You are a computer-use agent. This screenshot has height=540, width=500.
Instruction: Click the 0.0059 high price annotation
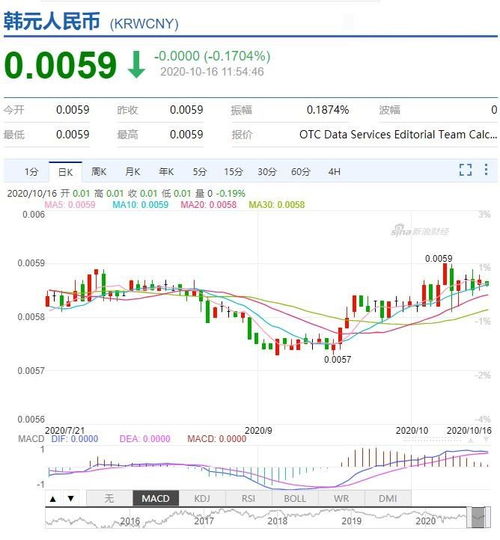[438, 258]
